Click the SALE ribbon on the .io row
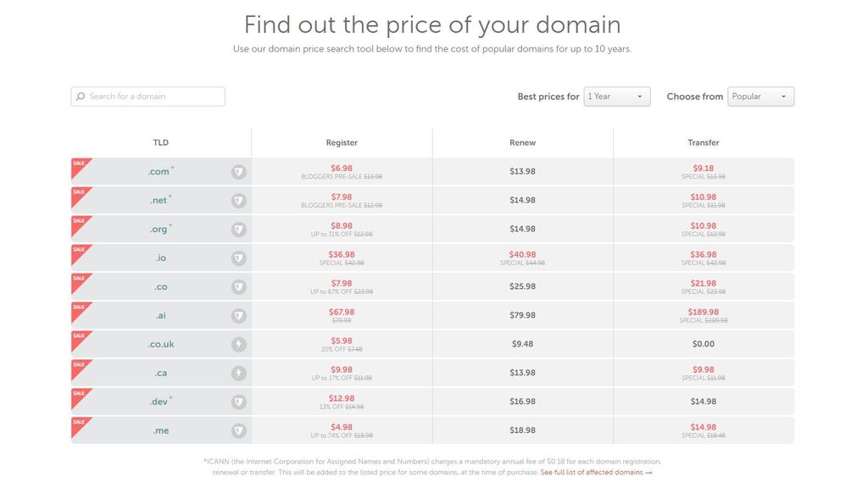The height and width of the screenshot is (488, 868). pos(80,251)
